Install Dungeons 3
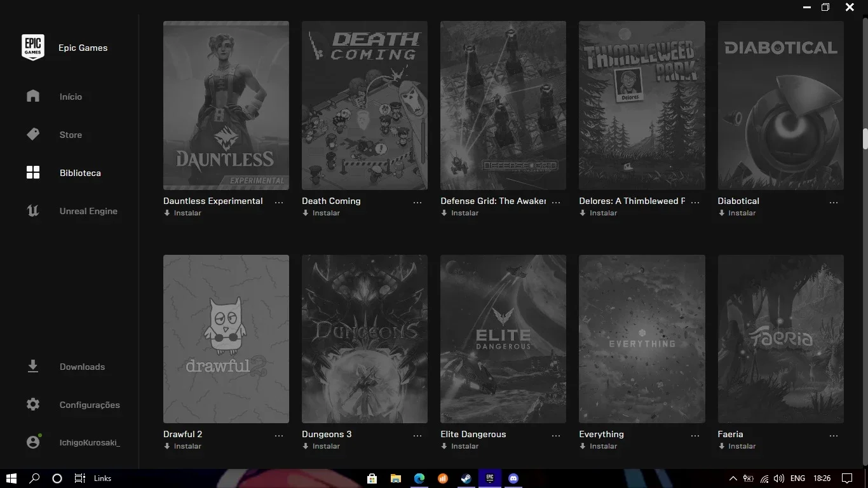 coord(321,446)
